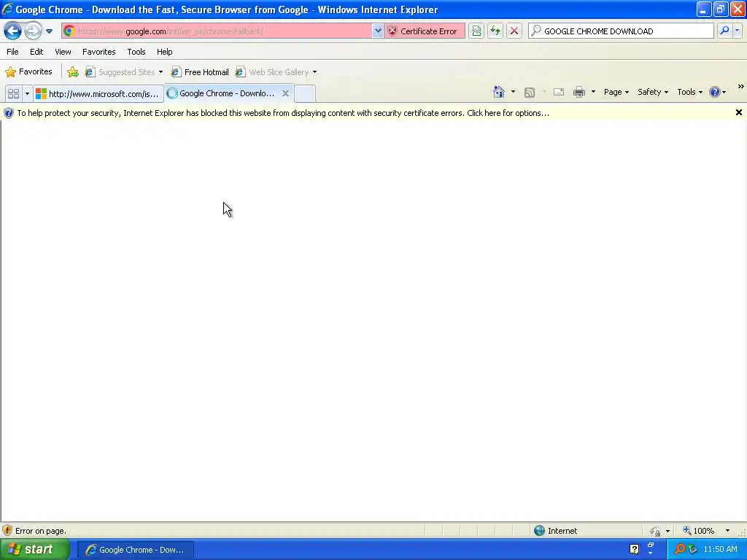Toggle Compatibility View icon

click(x=476, y=31)
